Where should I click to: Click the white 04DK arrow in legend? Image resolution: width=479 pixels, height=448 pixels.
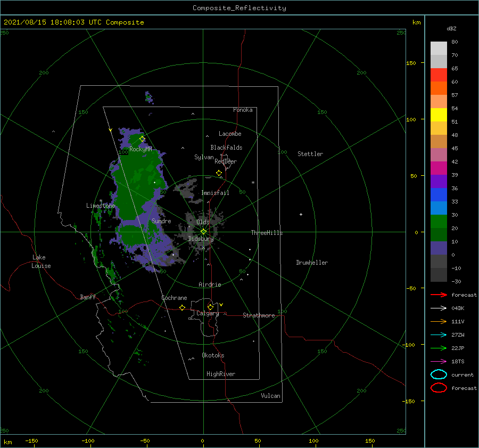(439, 308)
